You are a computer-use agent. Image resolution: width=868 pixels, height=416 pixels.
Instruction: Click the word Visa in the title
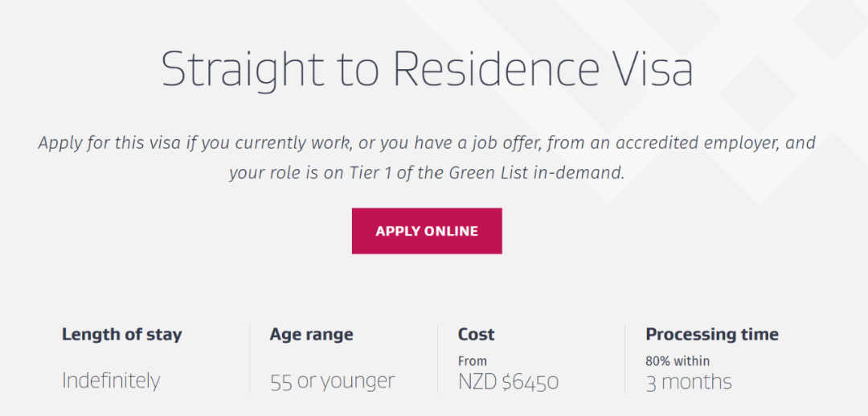[x=650, y=69]
